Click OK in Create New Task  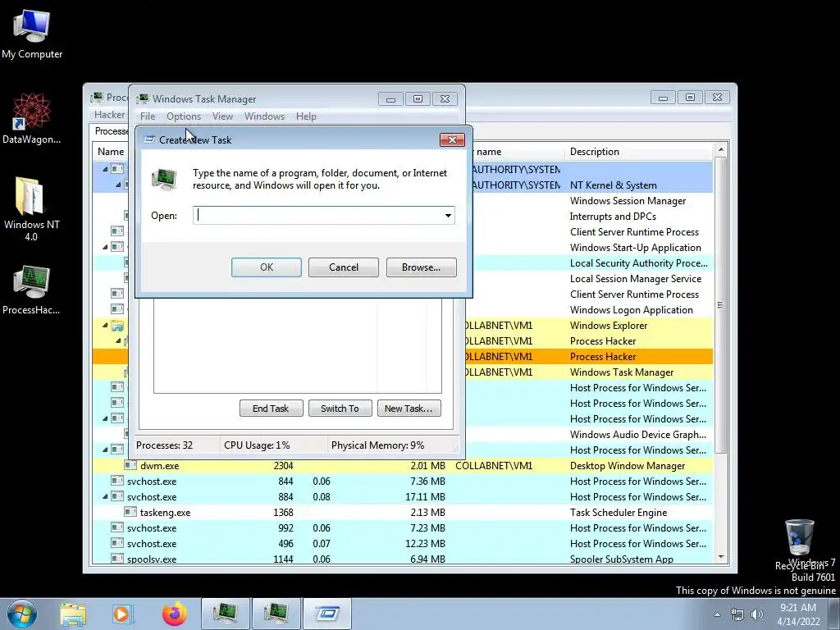(267, 267)
